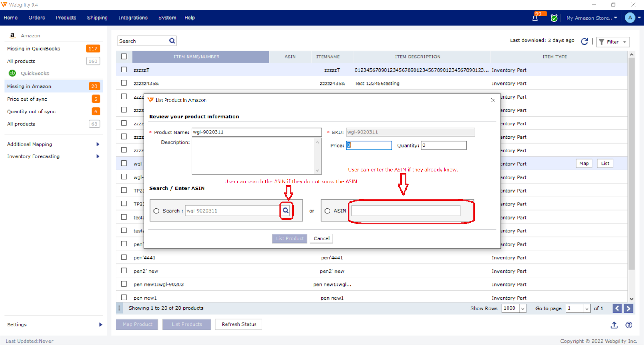Image resolution: width=644 pixels, height=351 pixels.
Task: Click the Amazon logo icon in sidebar
Action: point(12,35)
